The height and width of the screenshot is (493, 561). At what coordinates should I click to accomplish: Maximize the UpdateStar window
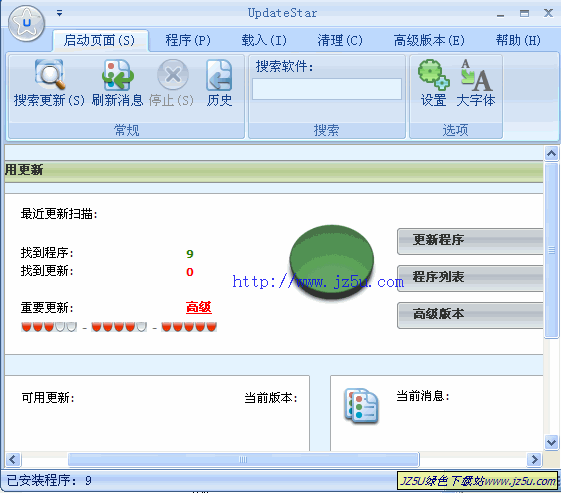pyautogui.click(x=524, y=14)
